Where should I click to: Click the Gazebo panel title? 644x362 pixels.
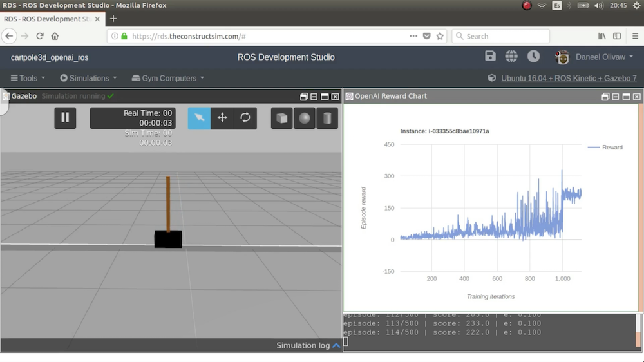click(x=24, y=96)
